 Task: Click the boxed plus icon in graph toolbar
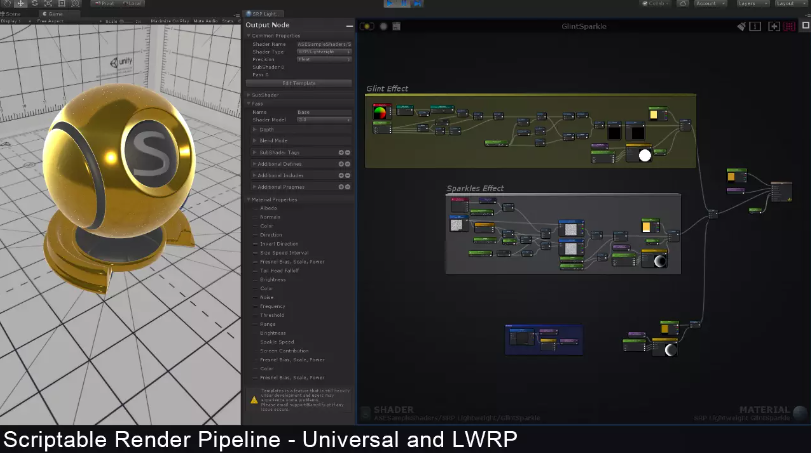(x=774, y=26)
